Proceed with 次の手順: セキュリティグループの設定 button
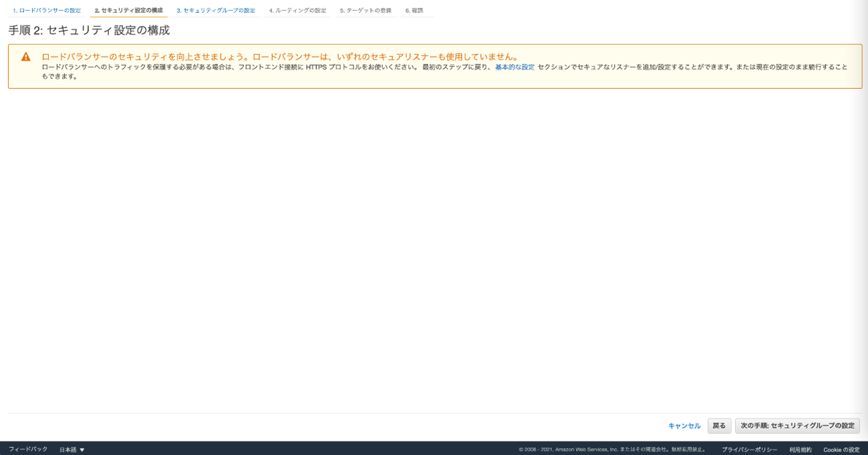This screenshot has height=455, width=868. (797, 426)
